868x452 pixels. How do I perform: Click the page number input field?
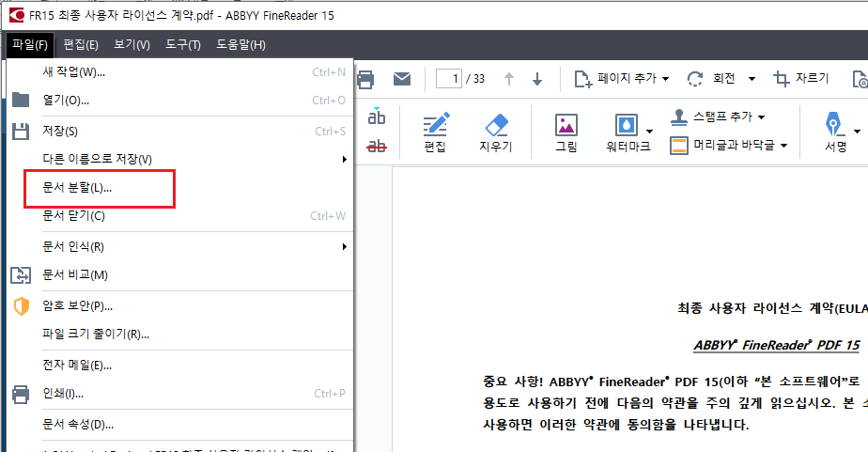click(449, 79)
